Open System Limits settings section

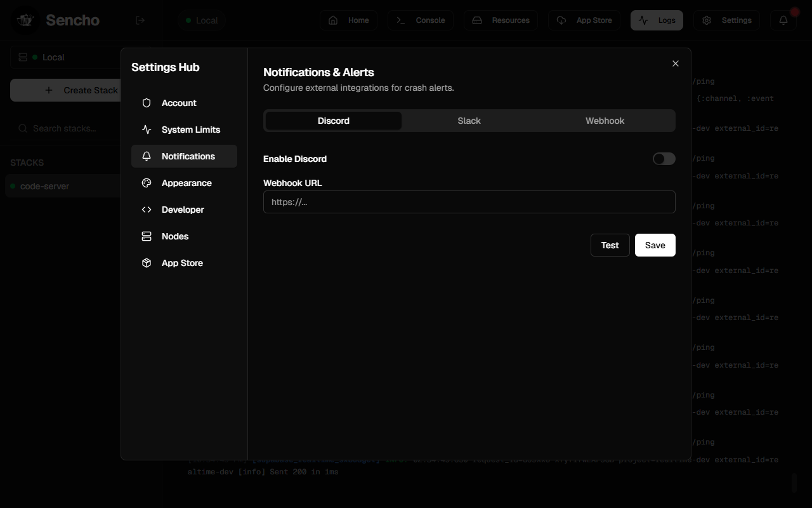point(184,130)
